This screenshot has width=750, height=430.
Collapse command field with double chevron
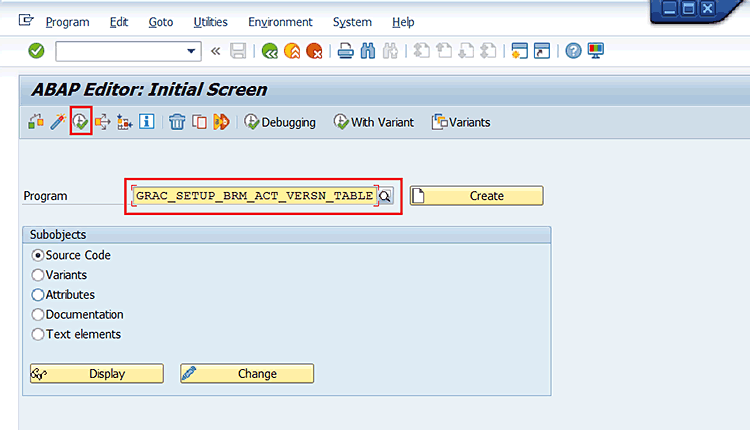[x=215, y=51]
